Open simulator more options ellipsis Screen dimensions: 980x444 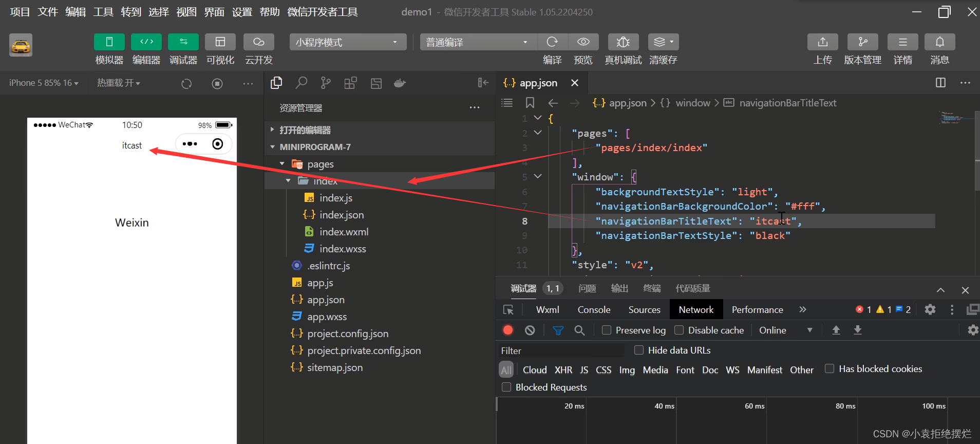(x=248, y=83)
